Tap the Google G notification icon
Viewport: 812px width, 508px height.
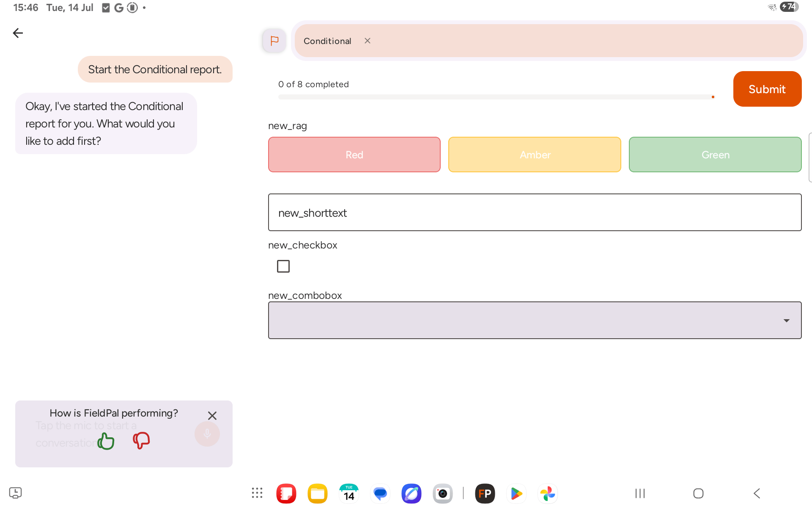(x=119, y=8)
